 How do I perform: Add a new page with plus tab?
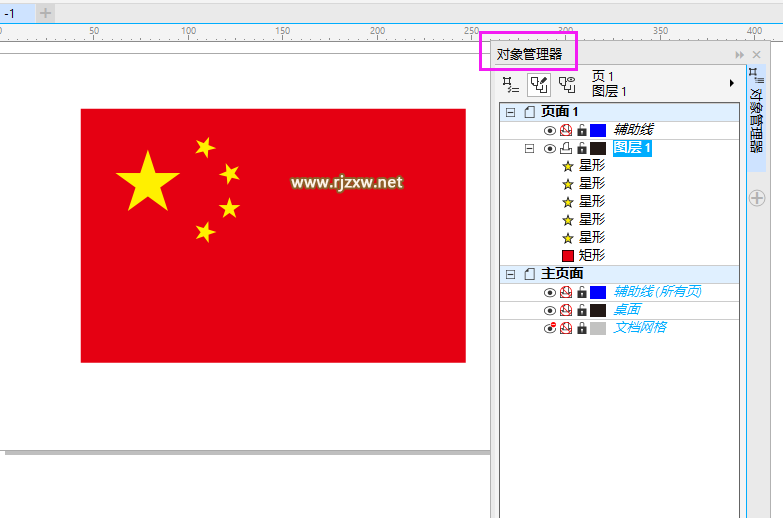click(x=45, y=13)
